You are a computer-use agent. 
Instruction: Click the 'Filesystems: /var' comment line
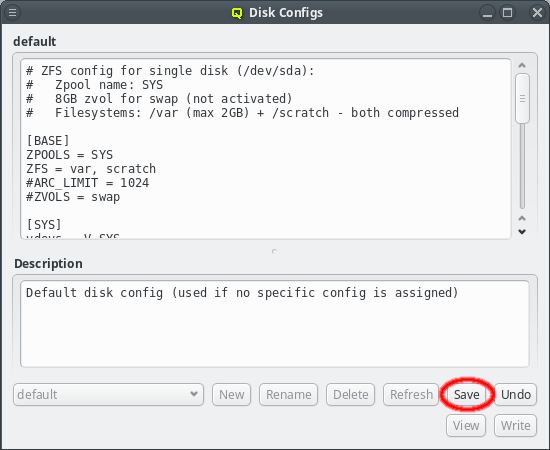[242, 113]
